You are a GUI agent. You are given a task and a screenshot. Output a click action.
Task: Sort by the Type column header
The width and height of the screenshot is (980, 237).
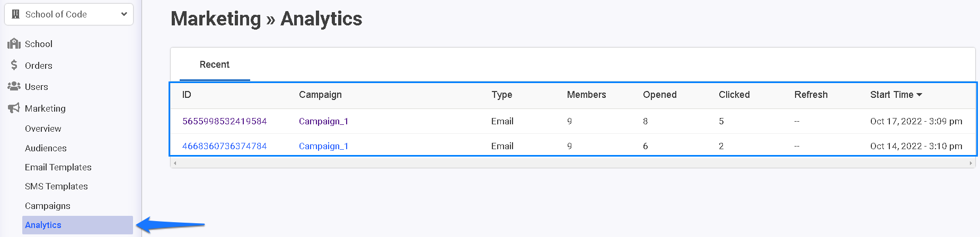click(501, 95)
